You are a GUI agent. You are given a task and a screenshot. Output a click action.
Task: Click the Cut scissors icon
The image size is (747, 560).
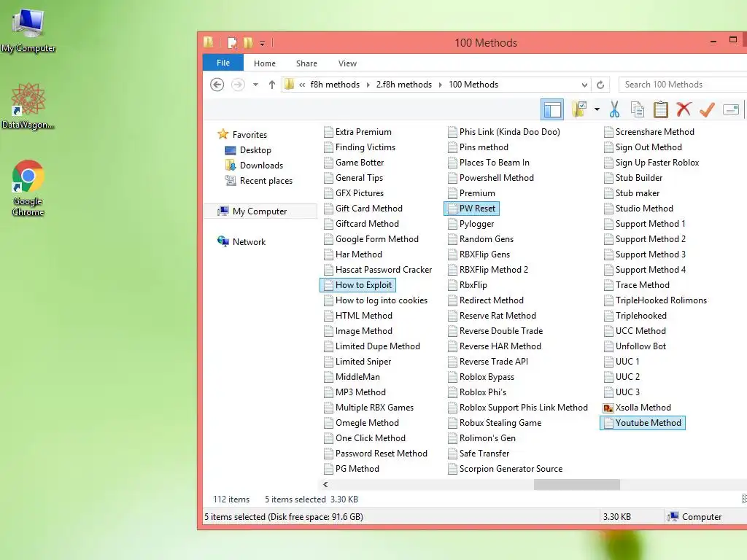coord(614,109)
